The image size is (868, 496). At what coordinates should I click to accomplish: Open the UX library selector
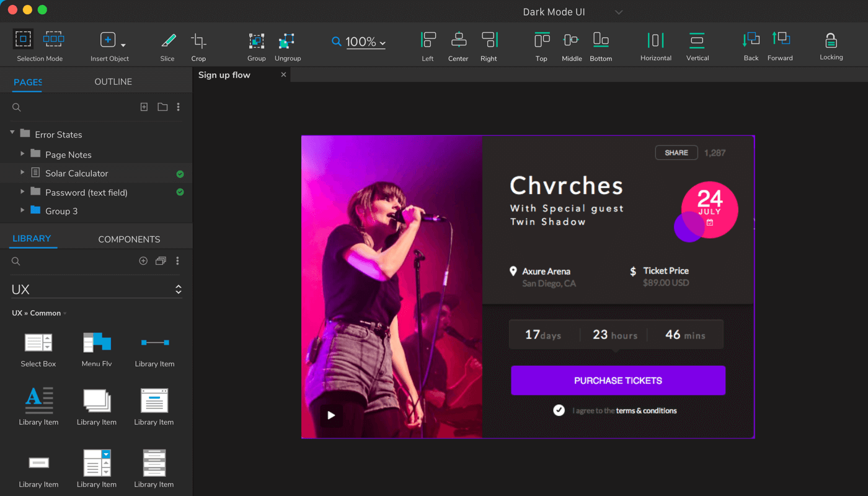tap(178, 288)
